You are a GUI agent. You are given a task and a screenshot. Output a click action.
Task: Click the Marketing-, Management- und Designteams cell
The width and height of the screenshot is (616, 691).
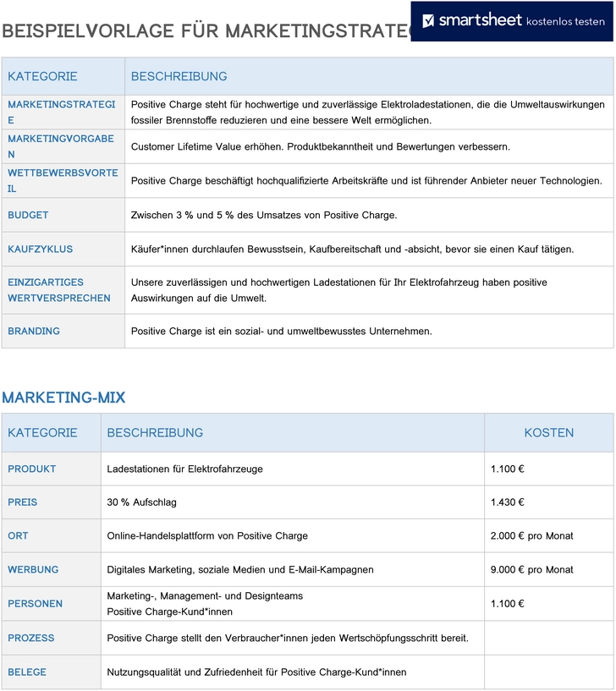tap(293, 604)
